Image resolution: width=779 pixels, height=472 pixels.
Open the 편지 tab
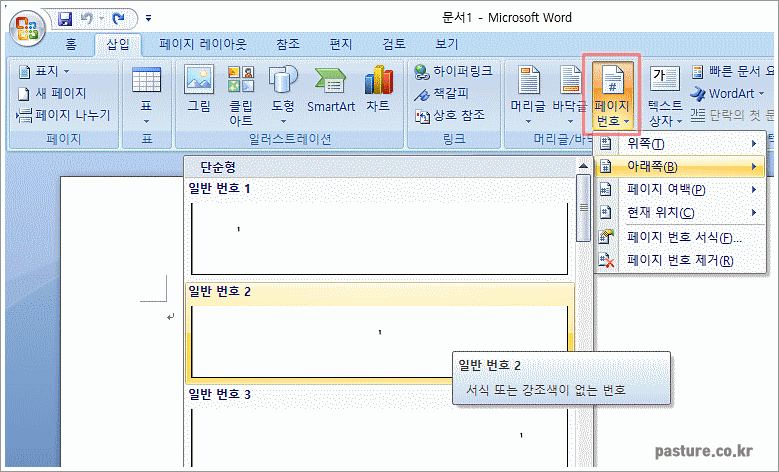click(340, 45)
